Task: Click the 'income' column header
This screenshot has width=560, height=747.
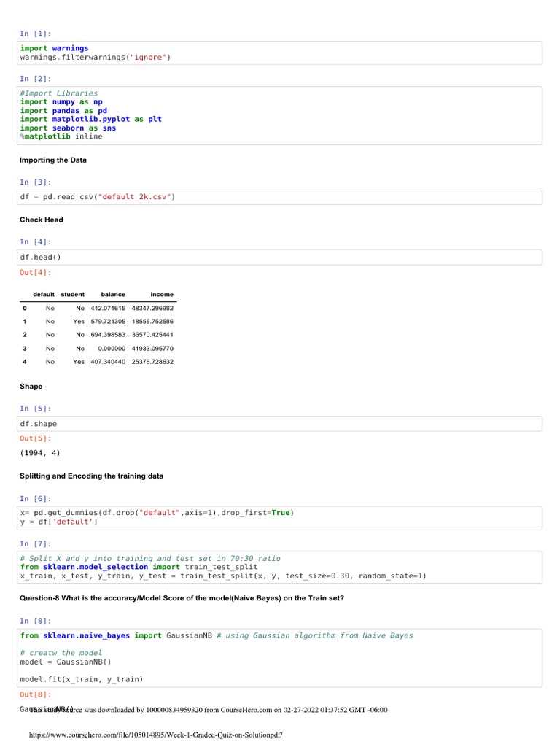Action: click(x=162, y=295)
